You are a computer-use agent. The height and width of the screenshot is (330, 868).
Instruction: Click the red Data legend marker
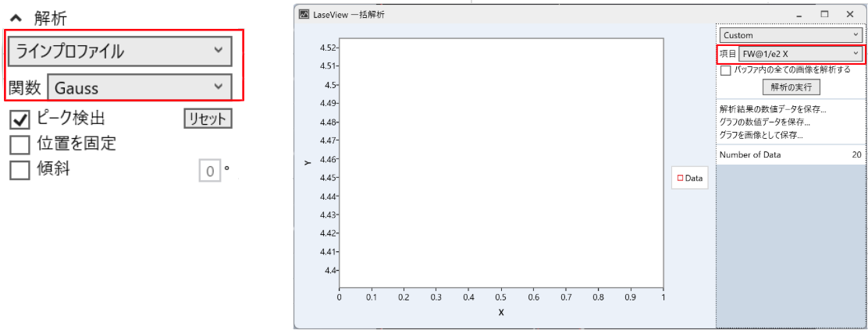[680, 179]
